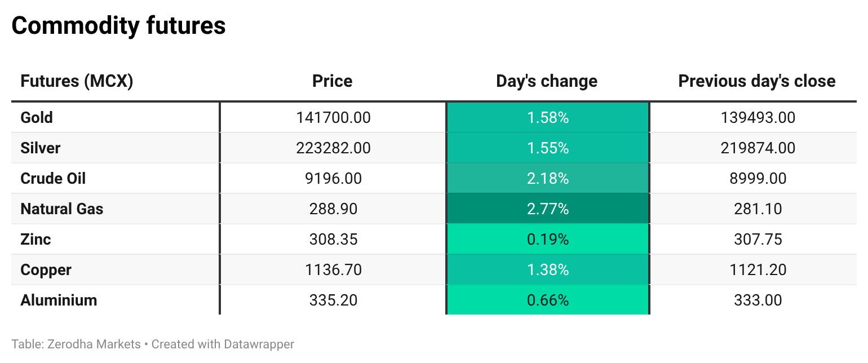The image size is (868, 363).
Task: Select the 2.18% Crude Oil change cell
Action: [x=548, y=179]
